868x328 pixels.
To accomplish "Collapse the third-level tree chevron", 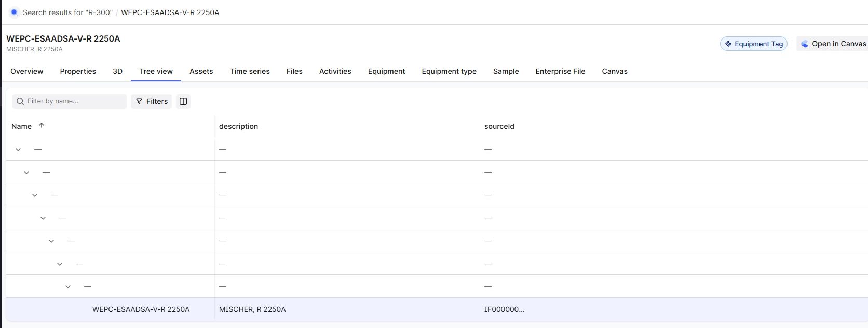I will [35, 195].
